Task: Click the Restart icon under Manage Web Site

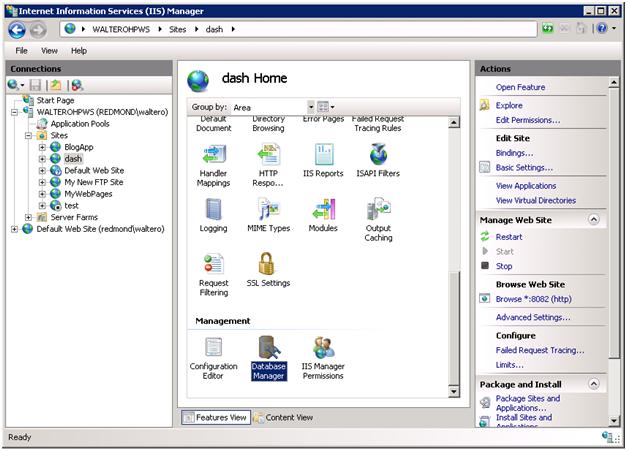Action: click(x=485, y=237)
